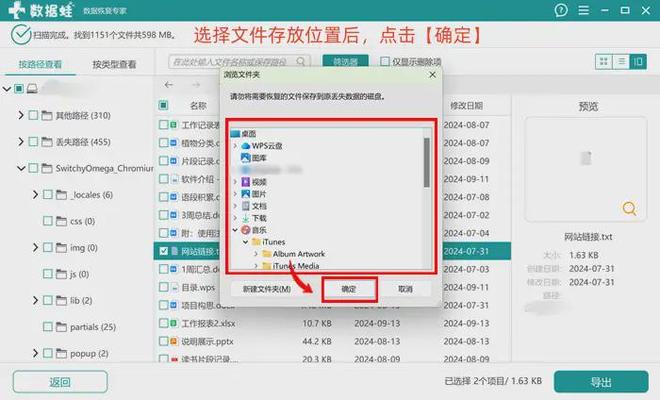Switch to 按类型查看 tab

tap(114, 64)
